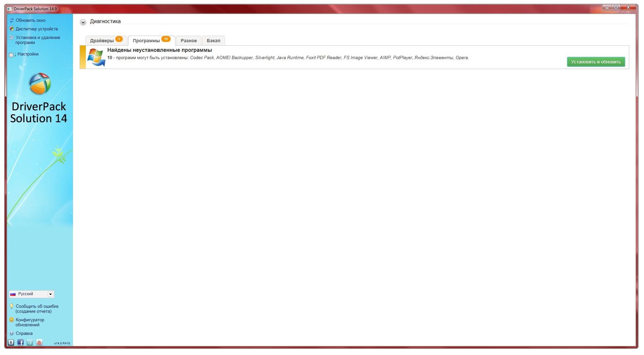Click the Обновить окно link
The width and height of the screenshot is (644, 355).
31,20
